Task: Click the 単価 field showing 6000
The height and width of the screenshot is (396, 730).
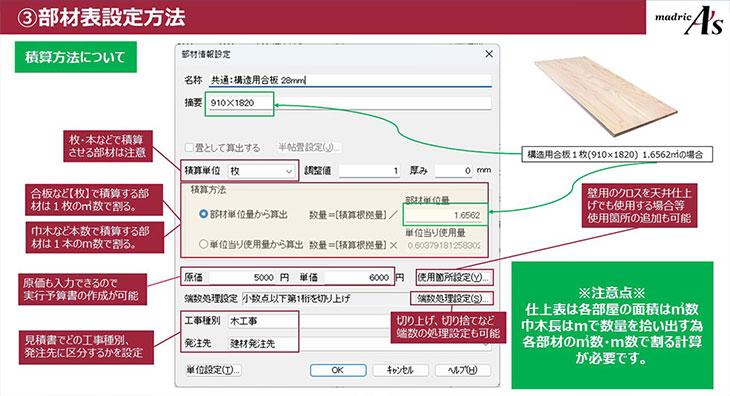Action: tap(358, 277)
